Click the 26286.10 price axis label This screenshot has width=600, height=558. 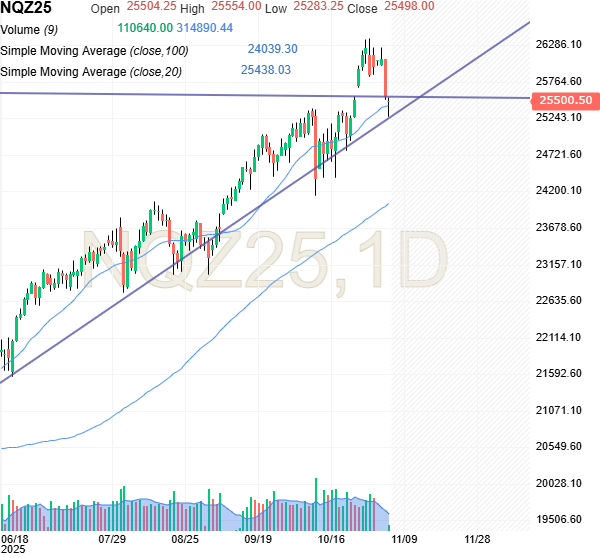pyautogui.click(x=560, y=44)
